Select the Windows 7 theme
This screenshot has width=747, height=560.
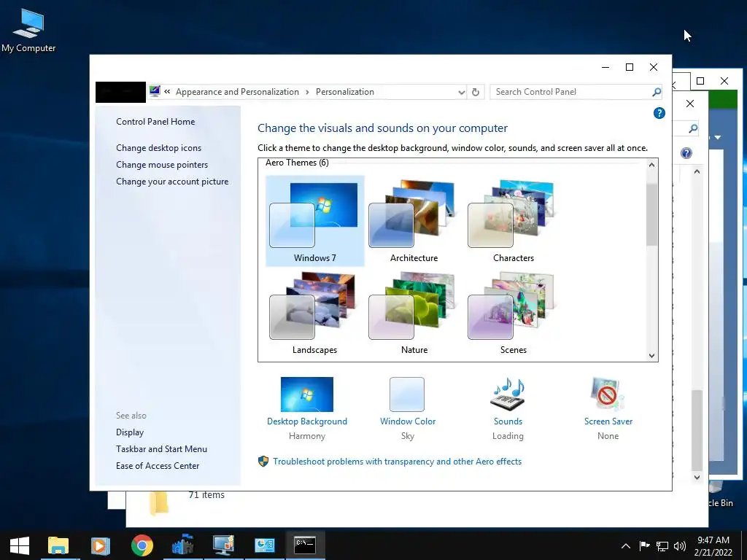click(x=314, y=222)
